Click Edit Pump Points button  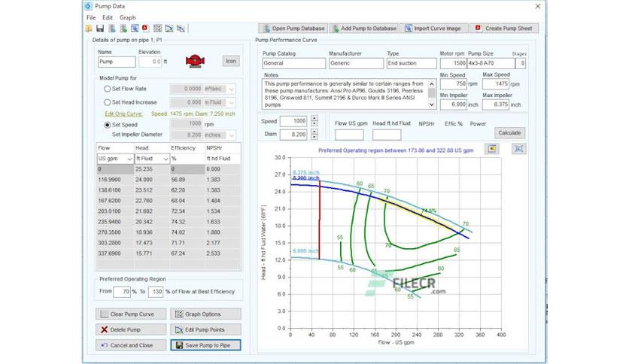206,329
